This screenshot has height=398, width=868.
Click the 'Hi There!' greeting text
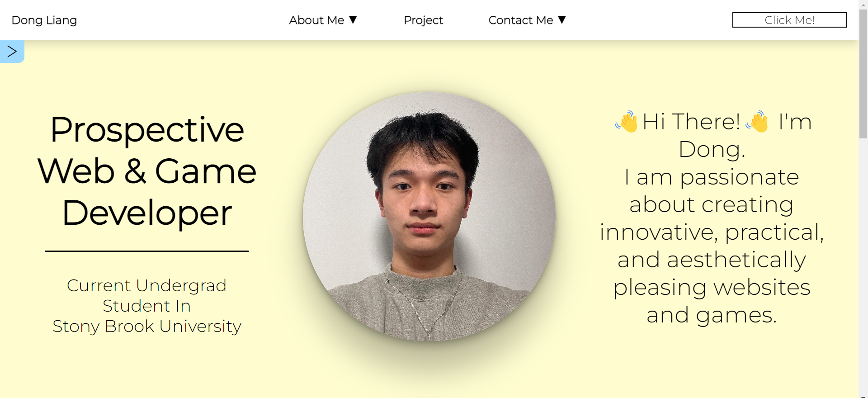pos(691,121)
